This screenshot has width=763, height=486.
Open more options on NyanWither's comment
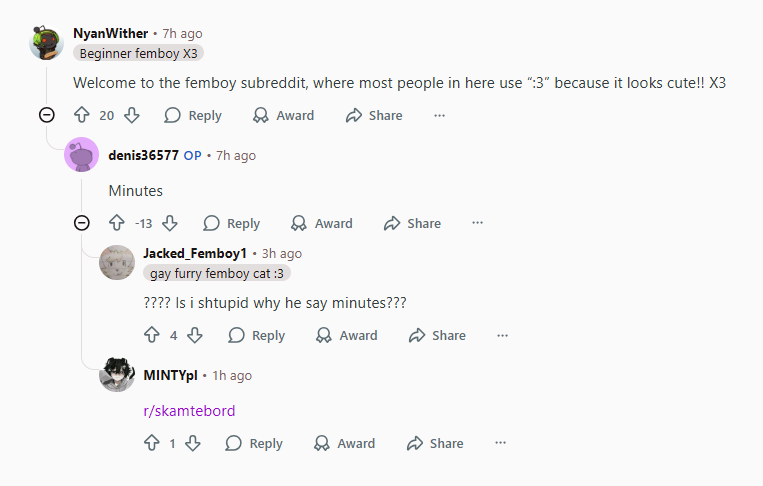coord(439,115)
